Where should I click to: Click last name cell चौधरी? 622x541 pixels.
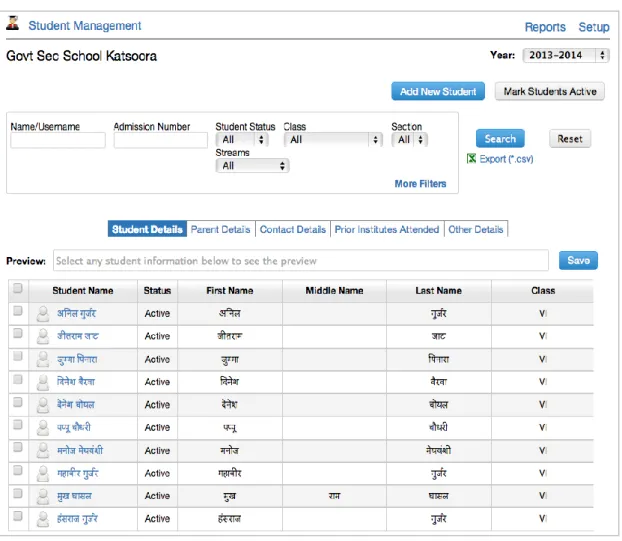point(438,428)
